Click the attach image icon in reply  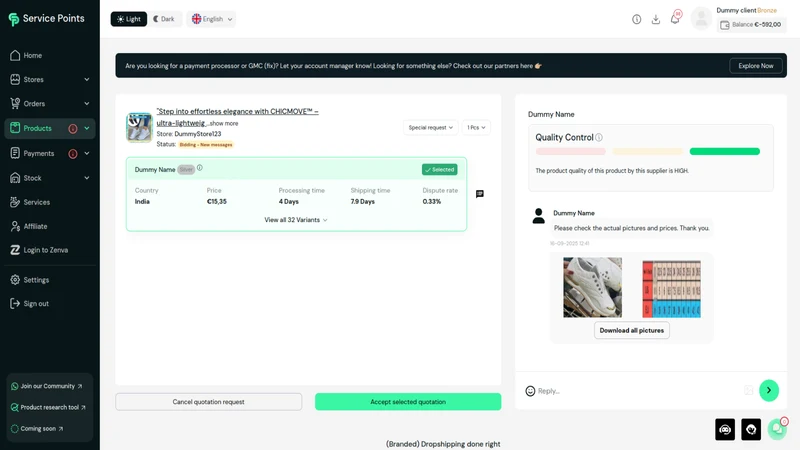coord(748,390)
